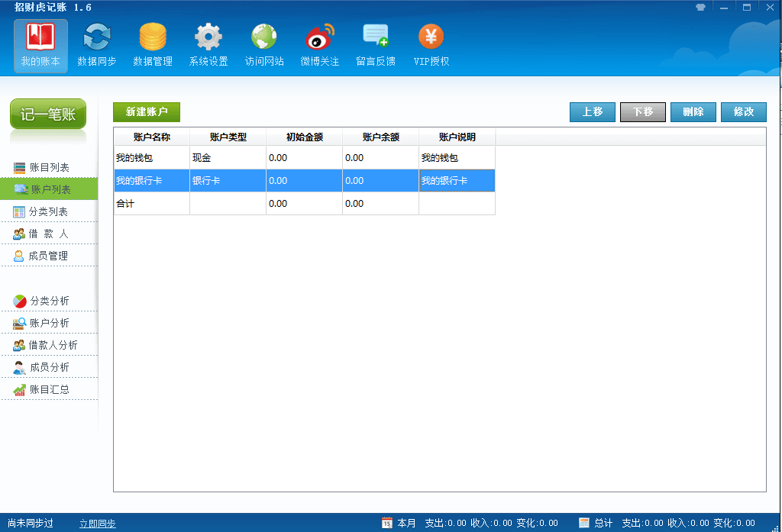Click the 新建账户 button
The width and height of the screenshot is (782, 532).
[x=147, y=111]
